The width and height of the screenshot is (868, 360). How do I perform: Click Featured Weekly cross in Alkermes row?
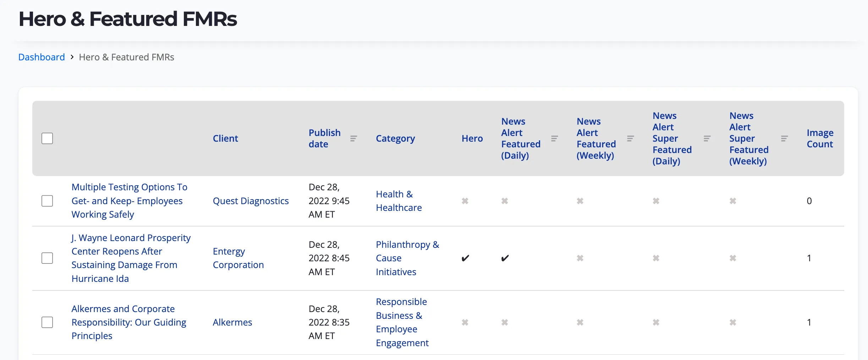580,322
